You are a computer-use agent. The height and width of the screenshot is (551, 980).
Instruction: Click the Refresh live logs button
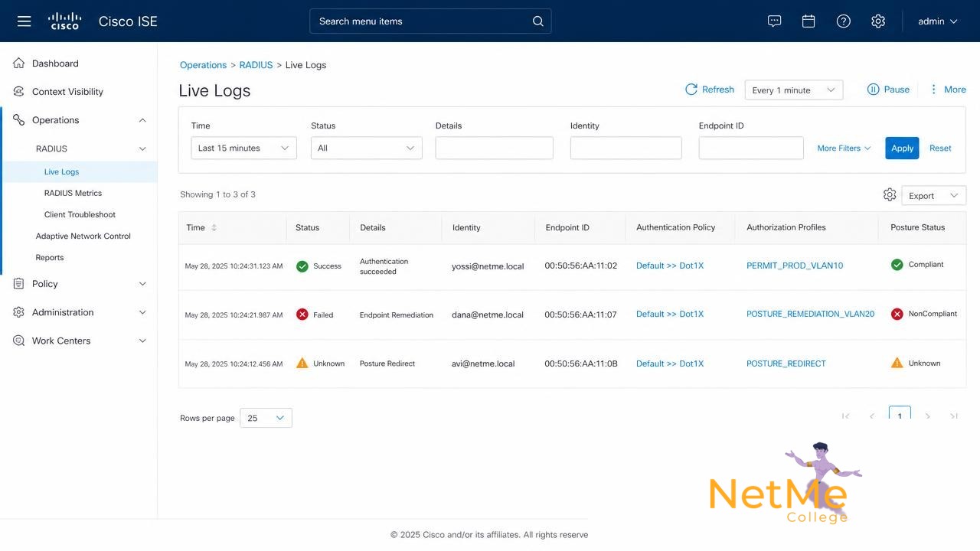(710, 90)
